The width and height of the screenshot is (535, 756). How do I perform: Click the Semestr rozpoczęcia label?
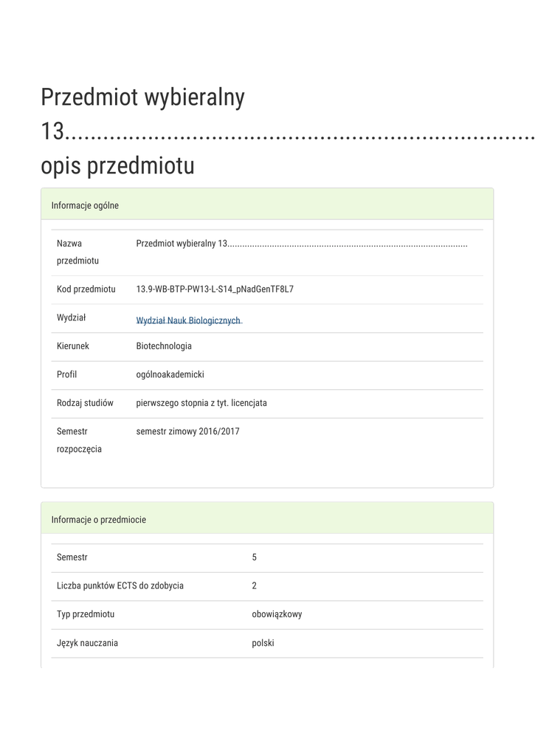79,440
